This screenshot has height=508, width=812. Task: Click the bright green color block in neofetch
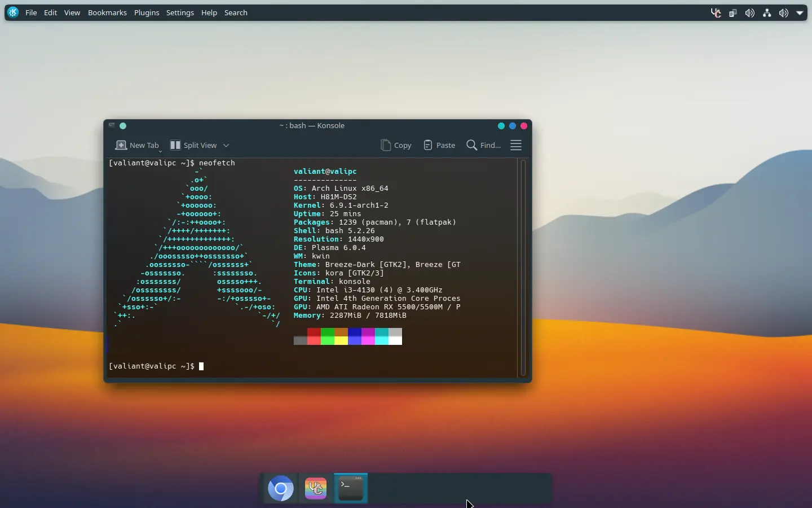tap(328, 340)
